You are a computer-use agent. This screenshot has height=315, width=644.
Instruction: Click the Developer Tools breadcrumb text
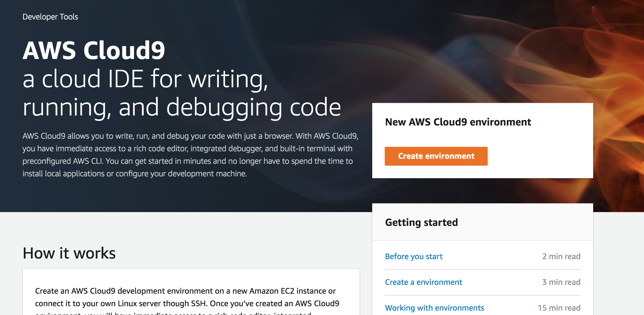click(50, 17)
